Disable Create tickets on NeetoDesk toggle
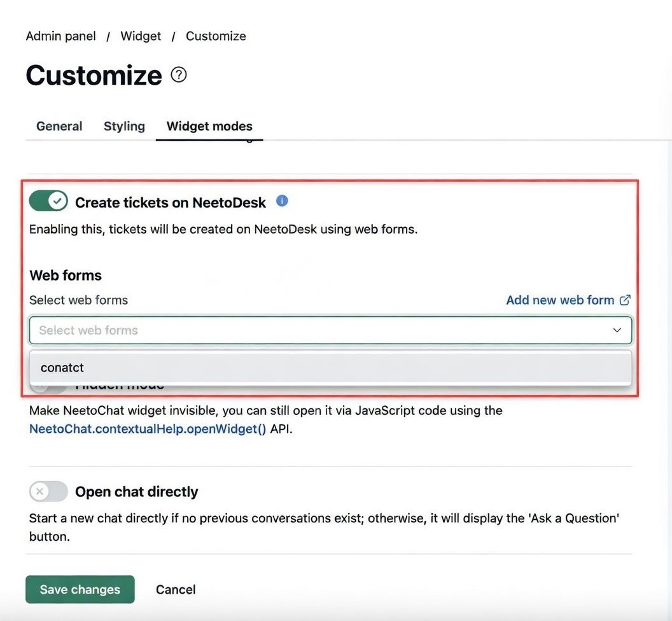Screen dimensions: 672x621 pyautogui.click(x=48, y=202)
